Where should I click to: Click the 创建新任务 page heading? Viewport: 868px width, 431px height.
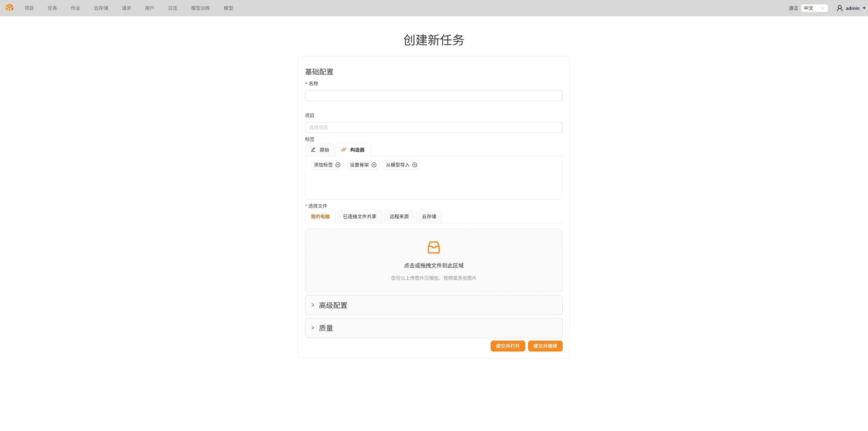click(433, 40)
